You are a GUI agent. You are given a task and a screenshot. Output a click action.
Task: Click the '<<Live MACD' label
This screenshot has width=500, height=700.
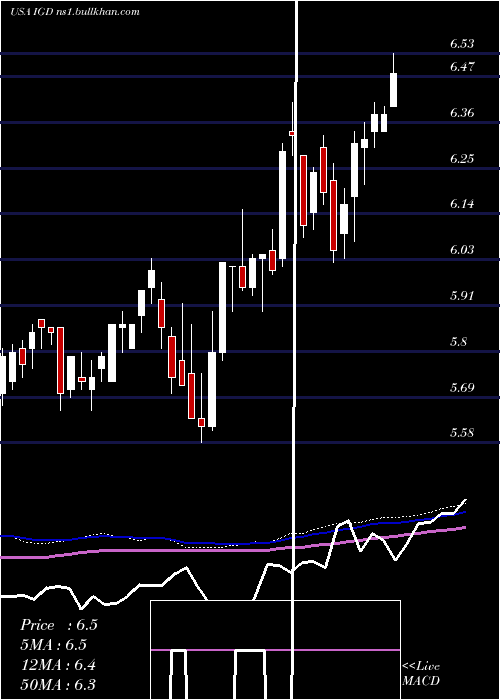pyautogui.click(x=421, y=673)
